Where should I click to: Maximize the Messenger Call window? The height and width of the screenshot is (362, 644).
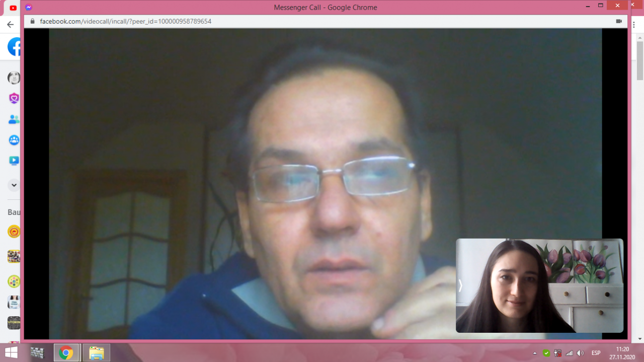pos(600,6)
